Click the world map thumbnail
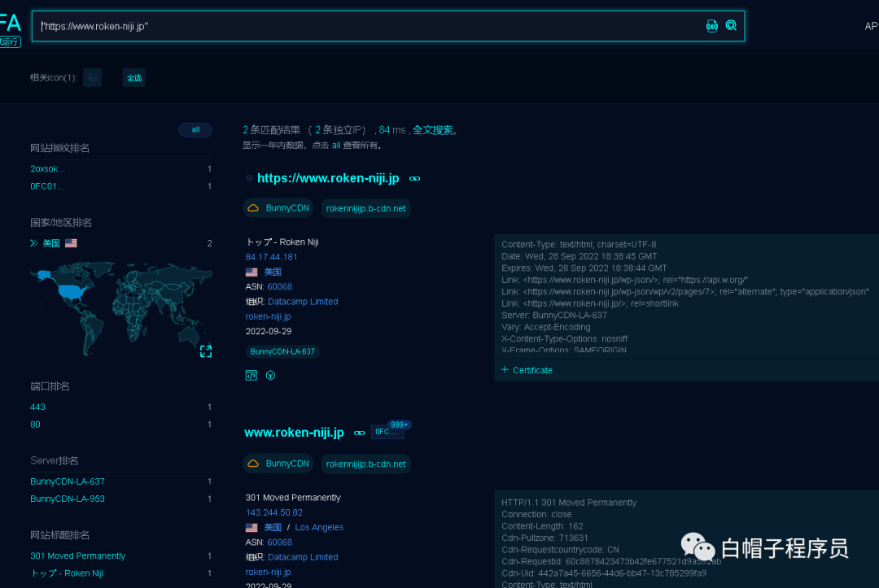 click(x=121, y=308)
